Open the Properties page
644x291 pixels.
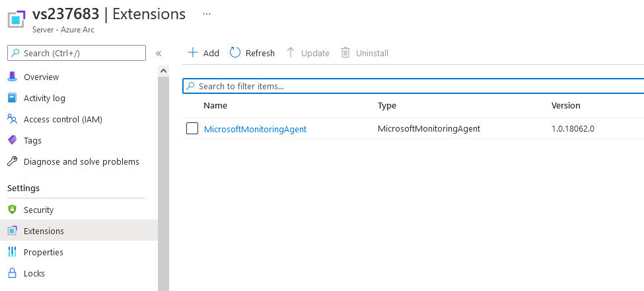click(x=44, y=253)
